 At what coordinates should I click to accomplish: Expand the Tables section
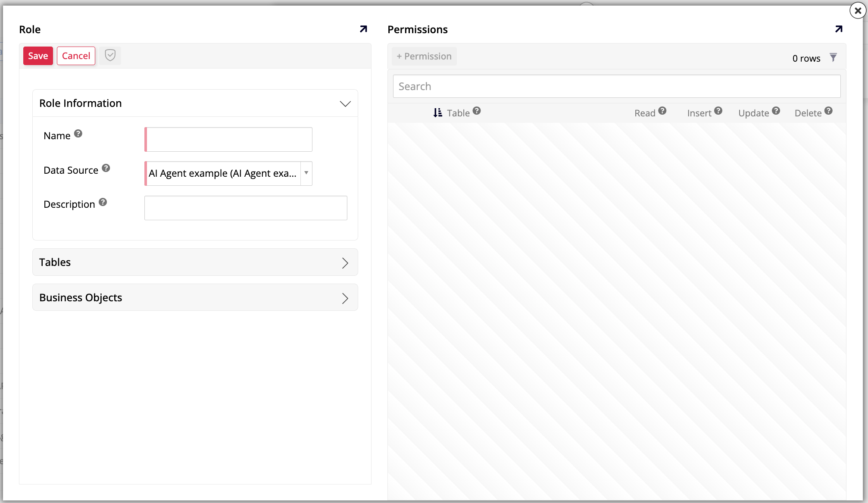point(345,263)
